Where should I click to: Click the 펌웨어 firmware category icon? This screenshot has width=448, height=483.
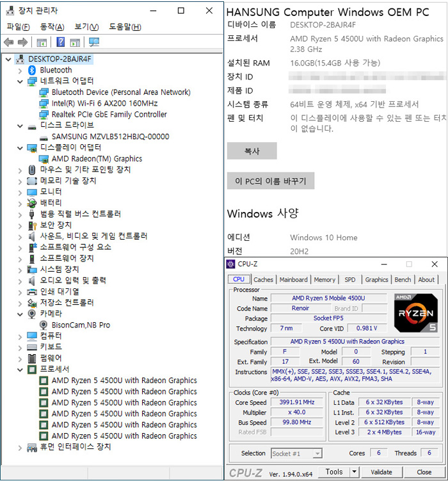pos(32,358)
